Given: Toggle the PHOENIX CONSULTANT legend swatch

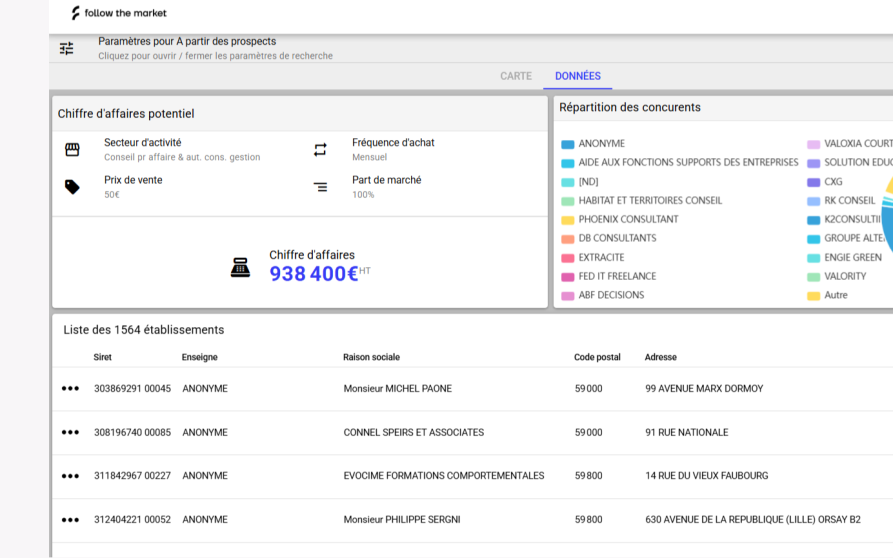Looking at the screenshot, I should [567, 220].
